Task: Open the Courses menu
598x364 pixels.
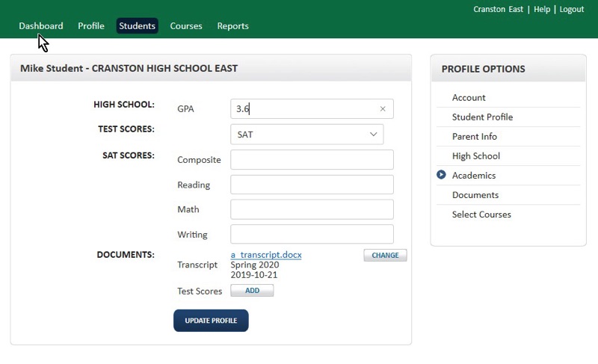Action: 186,26
